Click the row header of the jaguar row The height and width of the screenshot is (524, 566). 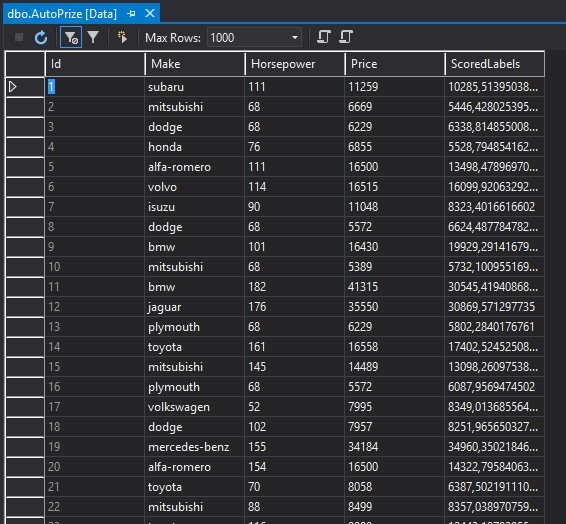25,307
